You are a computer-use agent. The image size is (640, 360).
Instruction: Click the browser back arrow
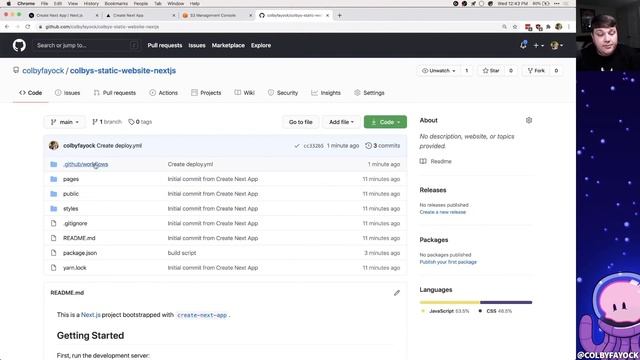click(7, 27)
